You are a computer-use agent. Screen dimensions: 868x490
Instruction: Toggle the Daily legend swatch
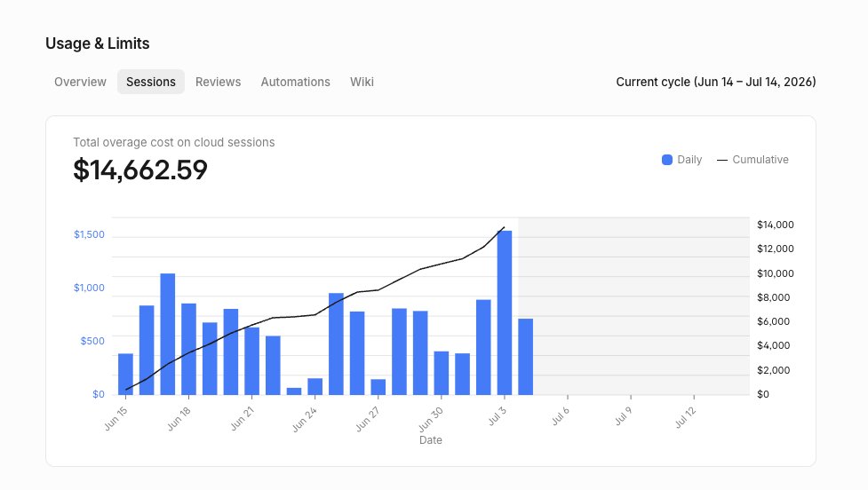667,160
